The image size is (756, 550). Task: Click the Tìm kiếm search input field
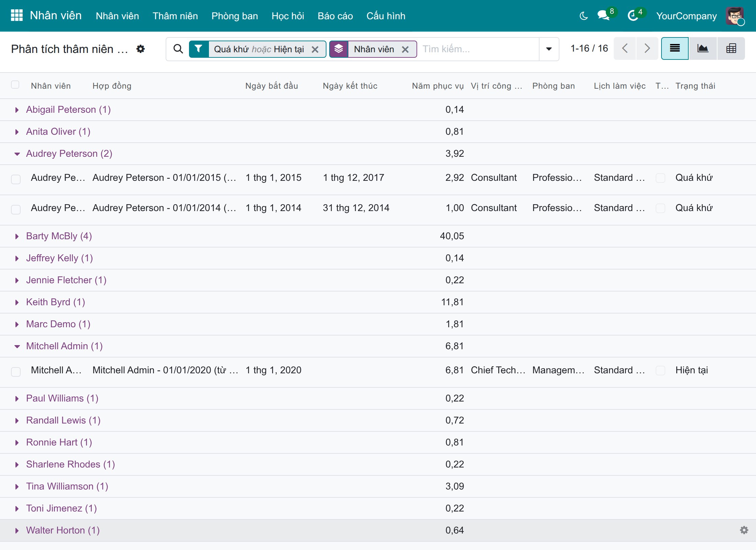[x=479, y=49]
